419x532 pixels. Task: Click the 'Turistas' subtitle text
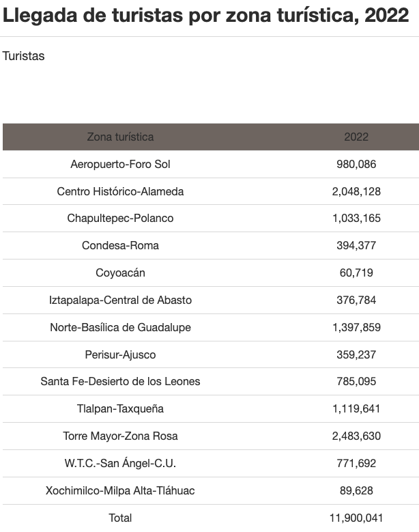pos(24,56)
